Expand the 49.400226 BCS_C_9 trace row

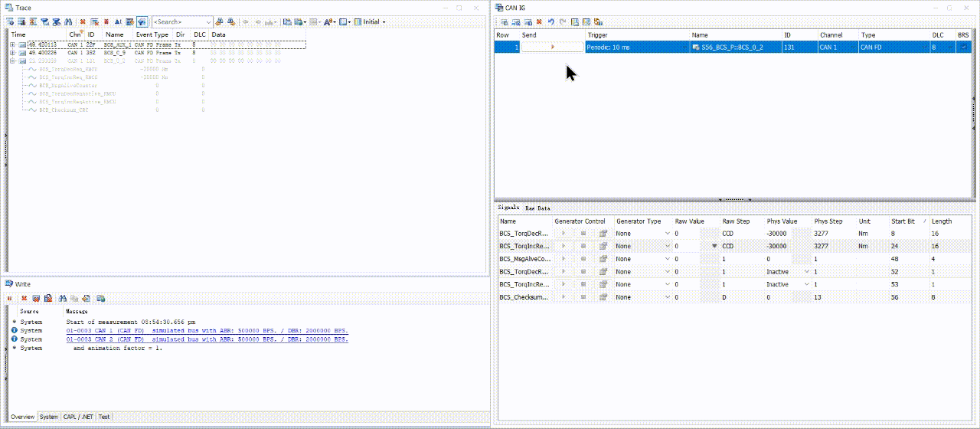click(12, 53)
